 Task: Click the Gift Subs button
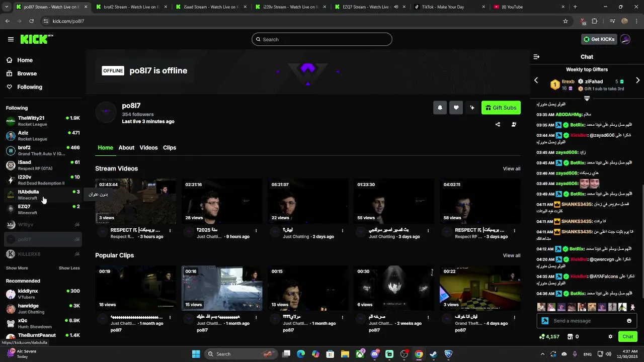(x=501, y=108)
